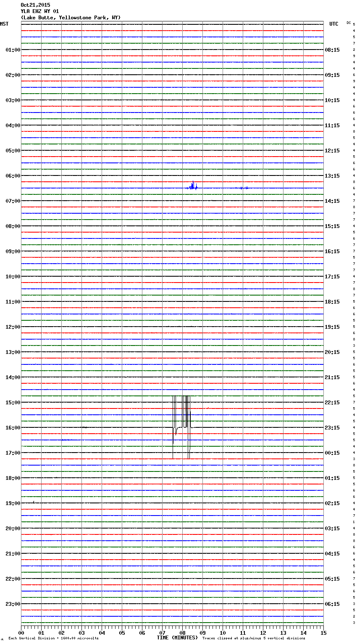357x644 pixels.
Task: Pick the 12:00 MST hour label
Action: point(13,327)
